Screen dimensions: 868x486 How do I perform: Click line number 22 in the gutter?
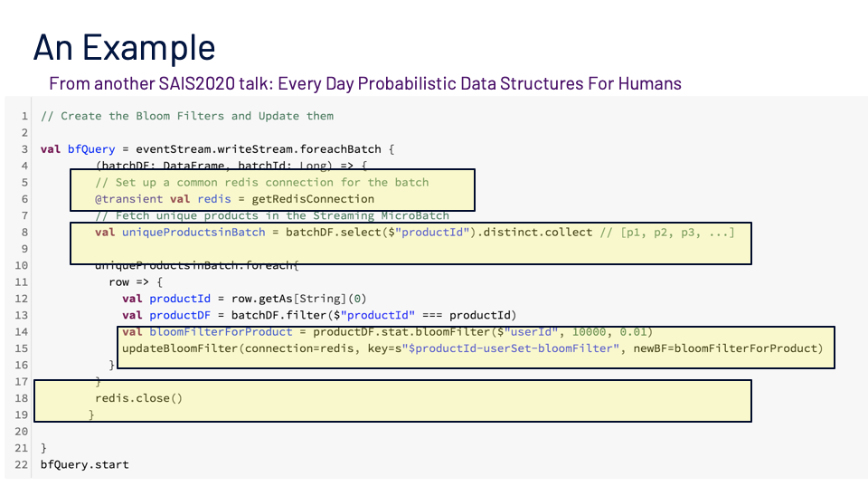click(23, 464)
